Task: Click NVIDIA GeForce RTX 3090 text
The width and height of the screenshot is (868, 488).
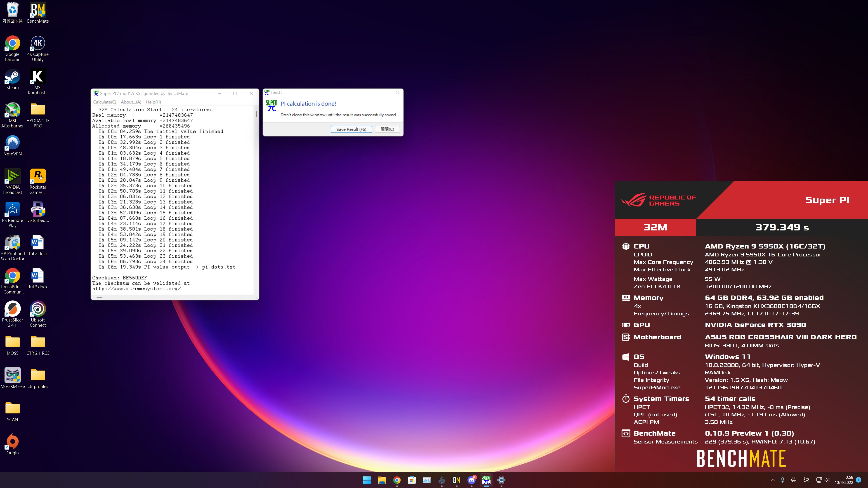Action: [755, 325]
